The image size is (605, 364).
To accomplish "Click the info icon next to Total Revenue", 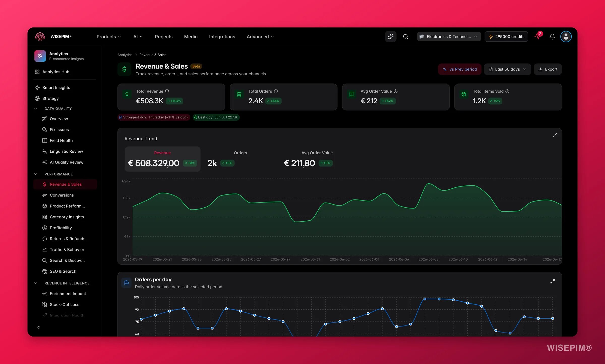I will [167, 91].
